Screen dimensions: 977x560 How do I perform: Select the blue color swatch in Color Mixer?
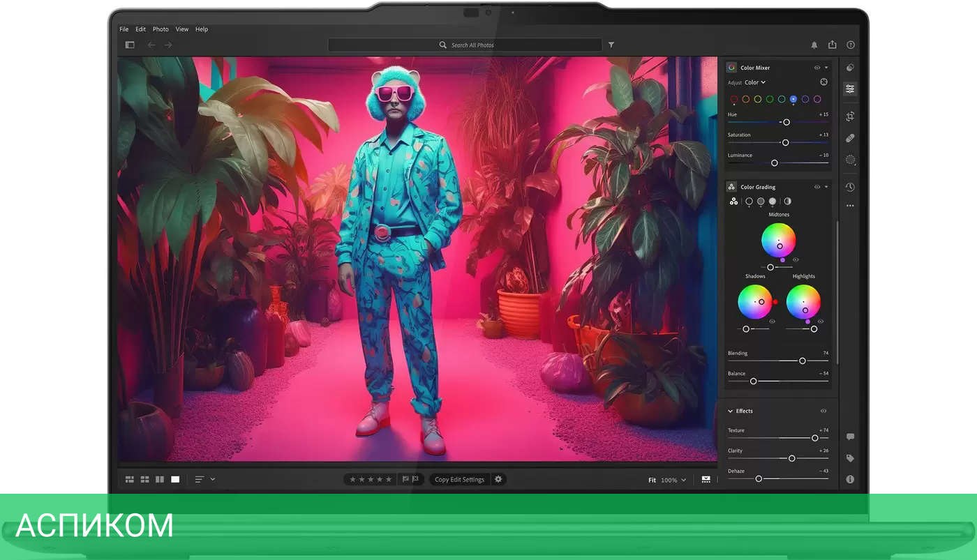click(x=793, y=99)
